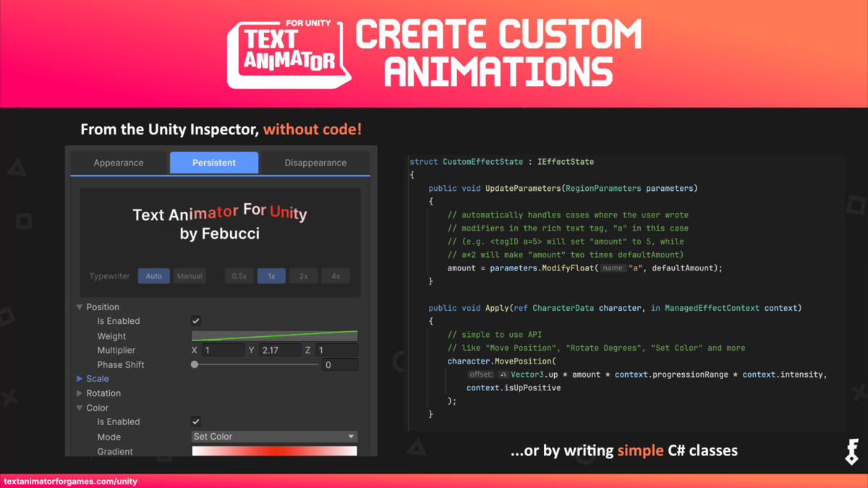Switch to the Appearance tab

point(118,162)
